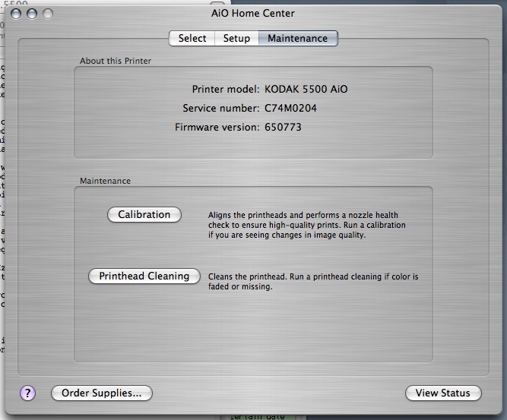Click the Printer model field label
507x420 pixels.
pyautogui.click(x=226, y=89)
